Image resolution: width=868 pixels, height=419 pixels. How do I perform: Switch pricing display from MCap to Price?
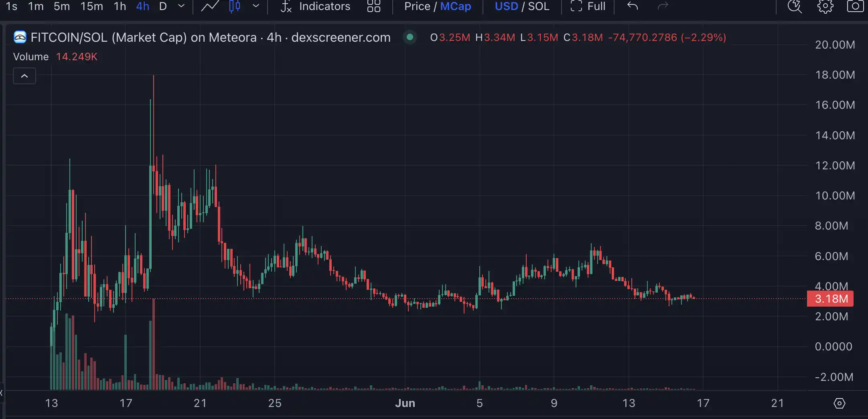[x=418, y=6]
